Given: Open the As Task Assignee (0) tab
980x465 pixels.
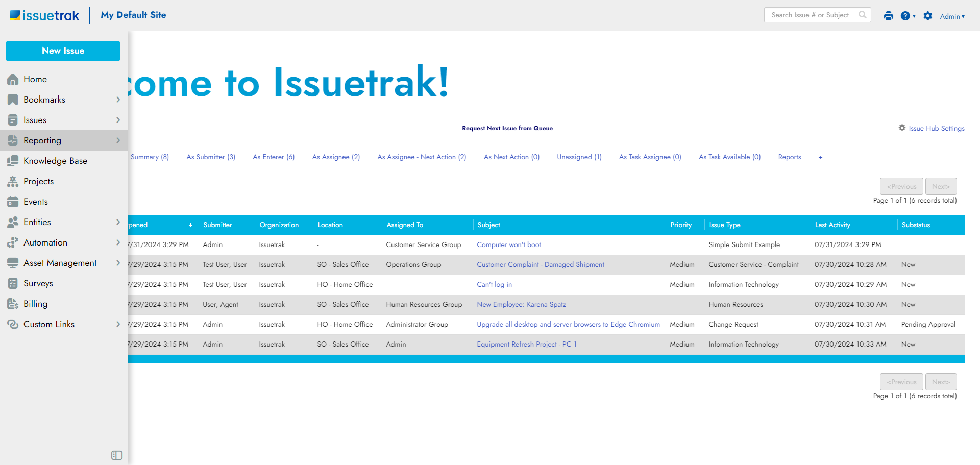Looking at the screenshot, I should point(650,157).
